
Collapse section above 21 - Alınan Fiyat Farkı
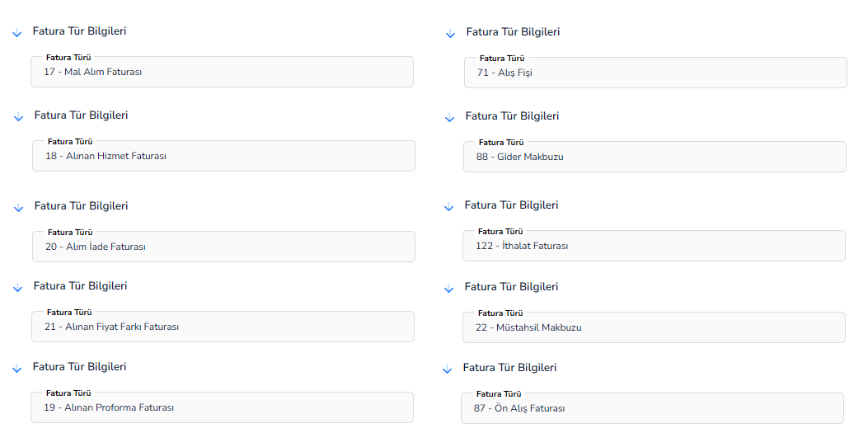pos(17,288)
